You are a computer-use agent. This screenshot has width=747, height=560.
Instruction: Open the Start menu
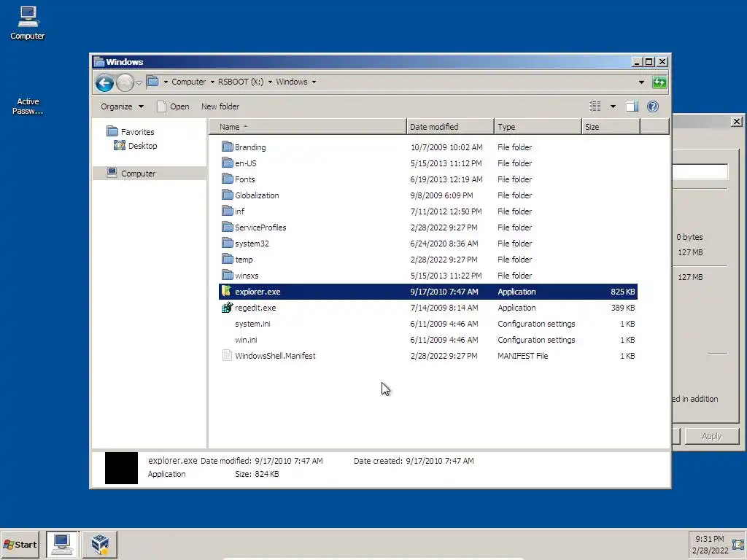pos(20,545)
